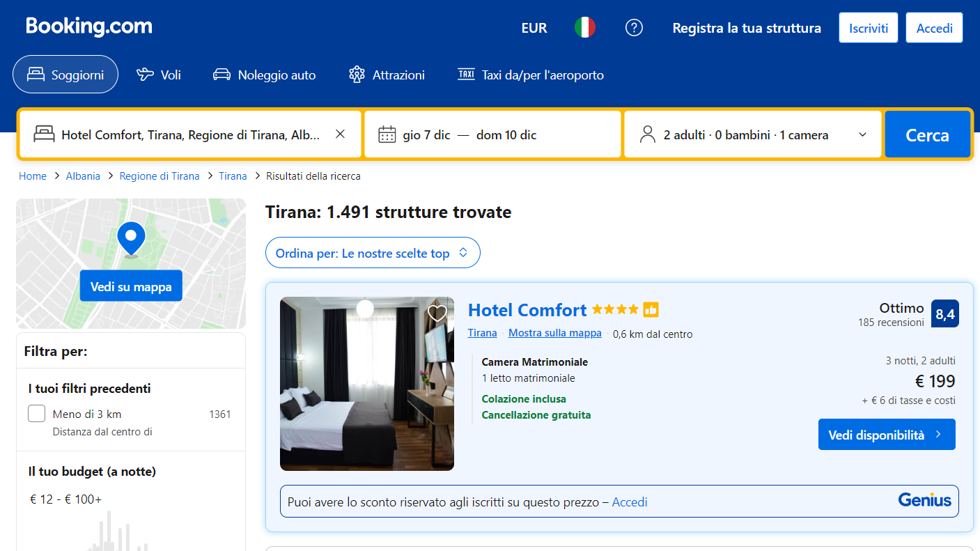Select language via Italian flag icon
Screen dimensions: 980x551
[585, 28]
